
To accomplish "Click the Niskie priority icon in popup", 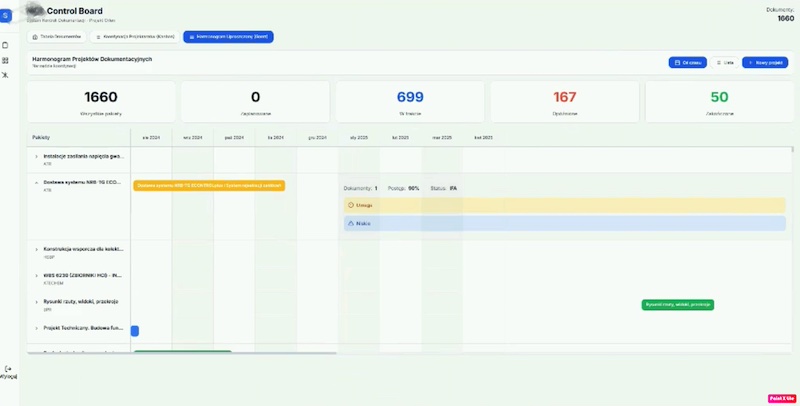I will tap(351, 223).
